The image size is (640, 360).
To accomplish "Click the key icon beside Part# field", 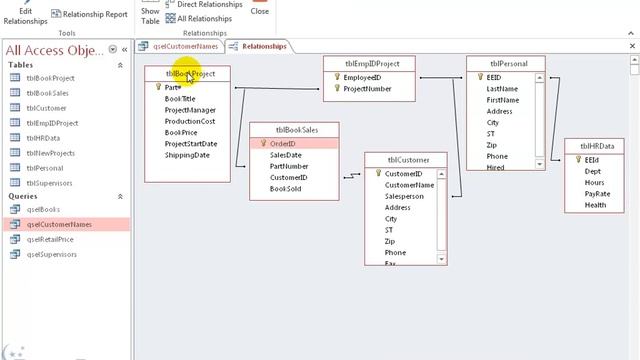I will click(158, 87).
